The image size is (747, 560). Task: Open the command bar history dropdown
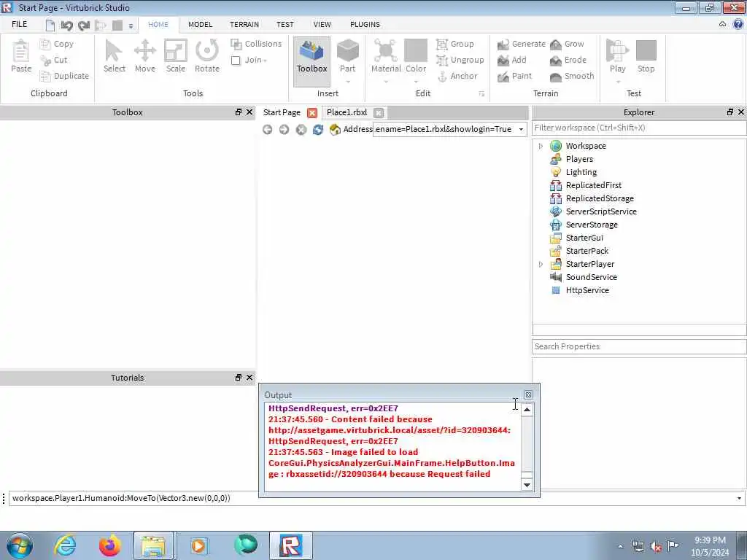point(740,499)
